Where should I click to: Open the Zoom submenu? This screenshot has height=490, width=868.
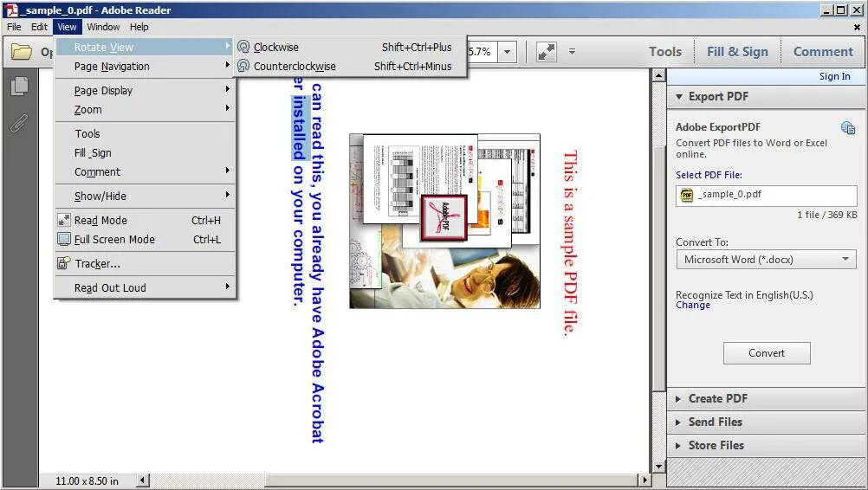pyautogui.click(x=146, y=109)
